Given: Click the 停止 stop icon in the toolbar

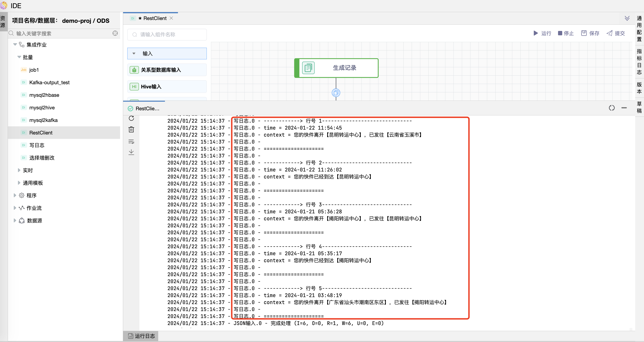Looking at the screenshot, I should tap(560, 33).
